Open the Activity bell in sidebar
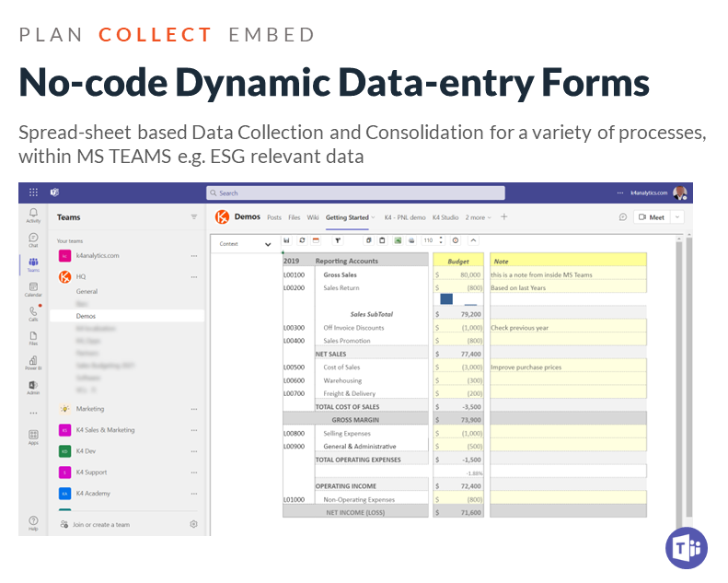Viewport: 728px width, 583px height. [x=33, y=215]
